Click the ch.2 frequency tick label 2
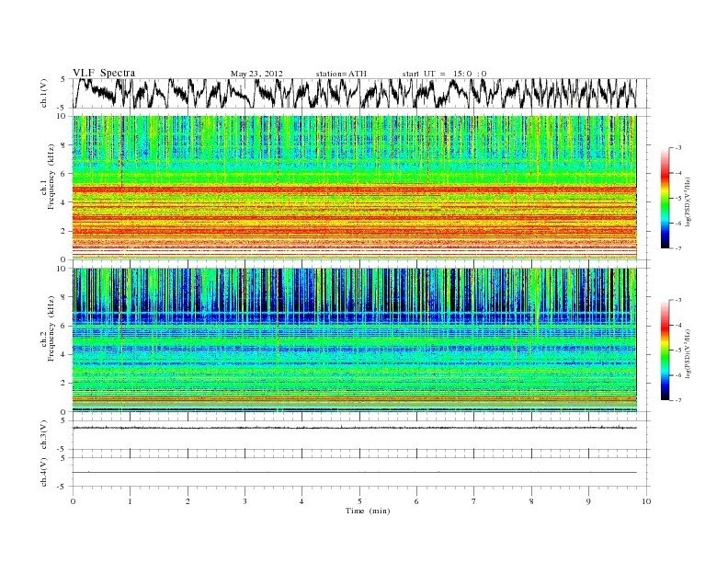 pyautogui.click(x=64, y=384)
